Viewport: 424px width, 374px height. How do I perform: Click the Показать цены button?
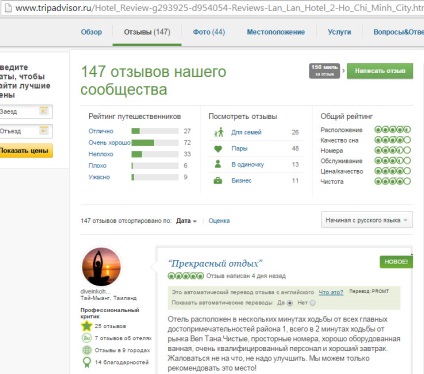(25, 151)
